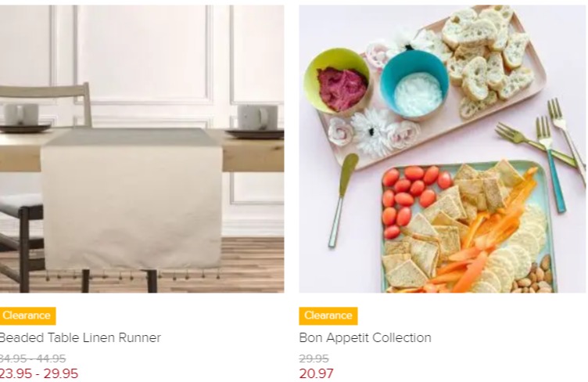The width and height of the screenshot is (588, 382).
Task: Click the Clearance badge under Bon Appetit Collection
Action: tap(328, 315)
